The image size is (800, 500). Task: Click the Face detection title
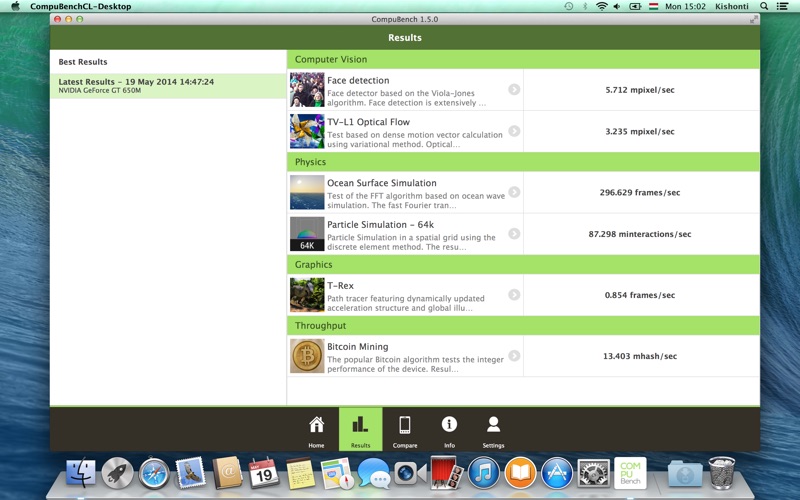(358, 80)
